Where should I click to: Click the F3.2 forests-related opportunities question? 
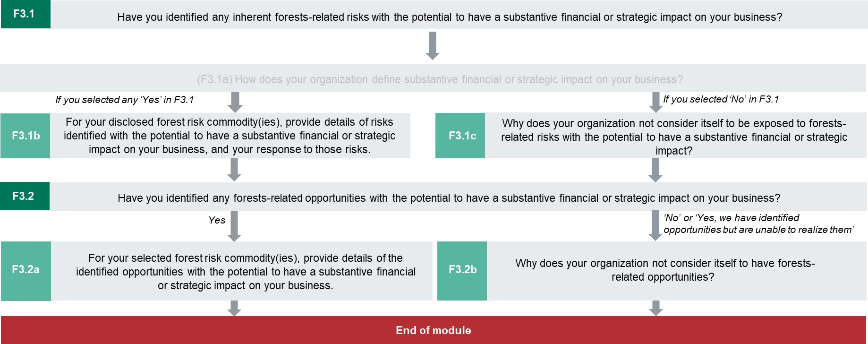click(x=449, y=198)
